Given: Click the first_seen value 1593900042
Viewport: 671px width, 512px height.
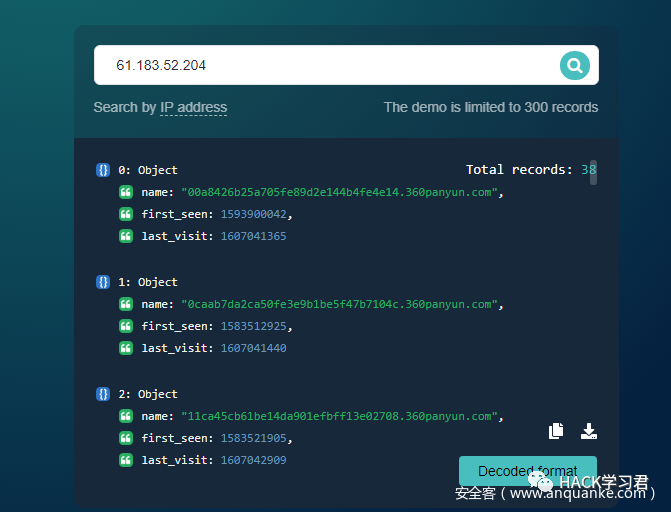Looking at the screenshot, I should [254, 214].
